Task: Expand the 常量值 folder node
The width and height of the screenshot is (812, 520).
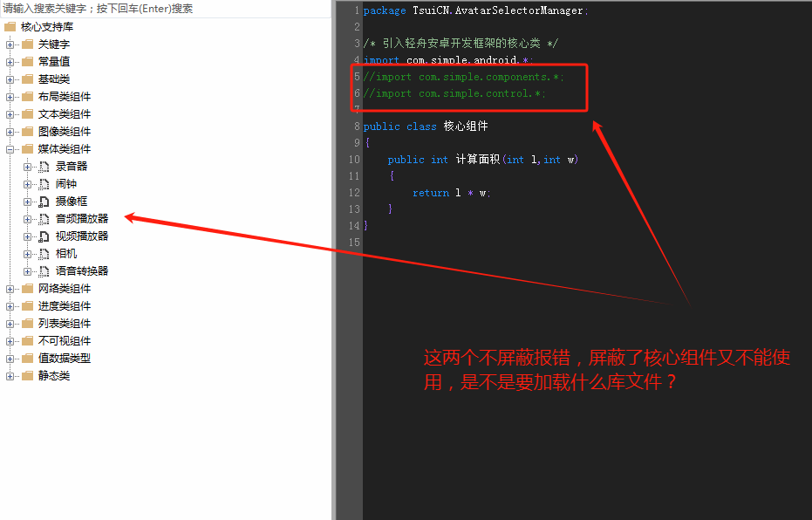Action: (x=10, y=62)
